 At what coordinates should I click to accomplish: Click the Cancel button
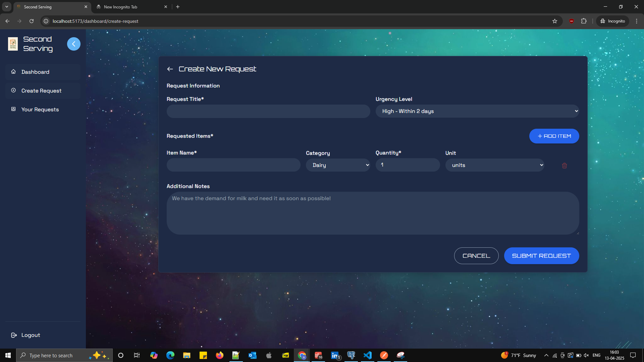point(476,256)
